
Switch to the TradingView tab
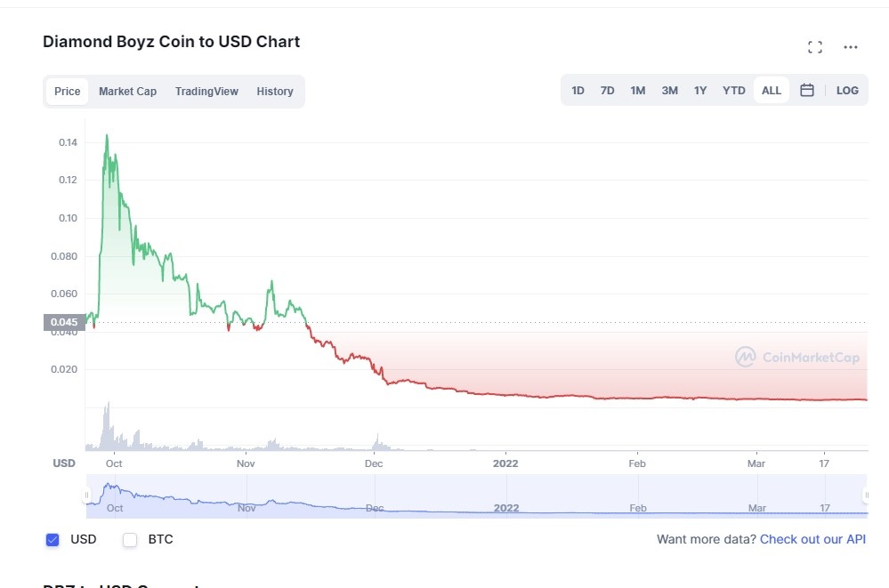point(206,91)
